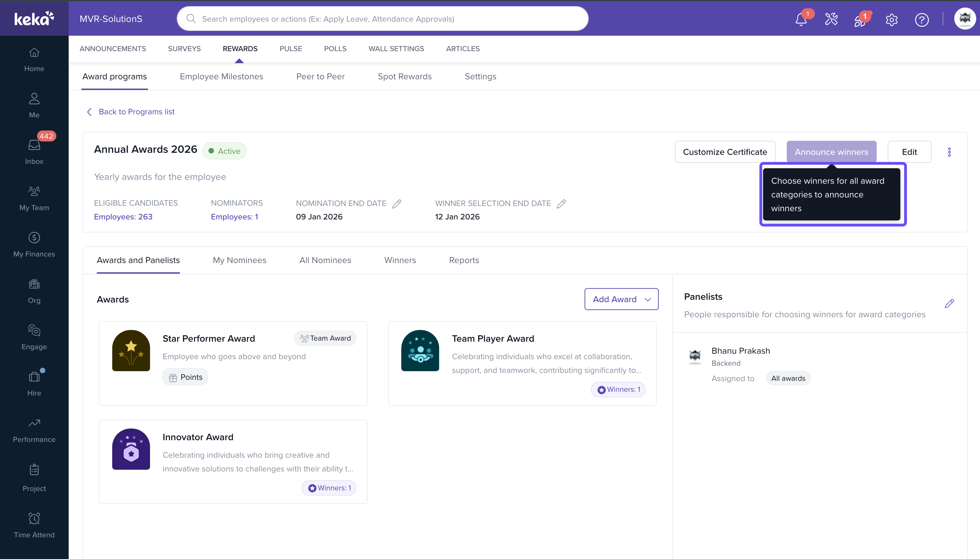Edit the nomination end date pencil icon
Image resolution: width=980 pixels, height=559 pixels.
397,204
